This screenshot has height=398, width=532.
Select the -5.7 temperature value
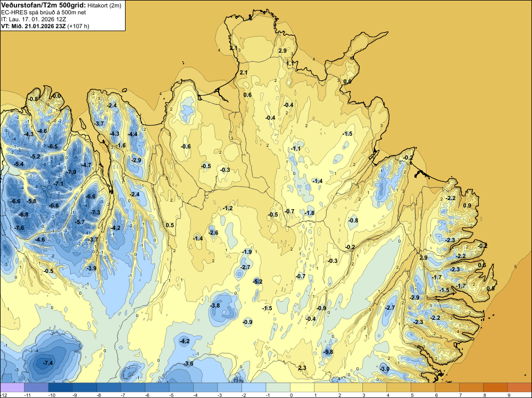80,222
